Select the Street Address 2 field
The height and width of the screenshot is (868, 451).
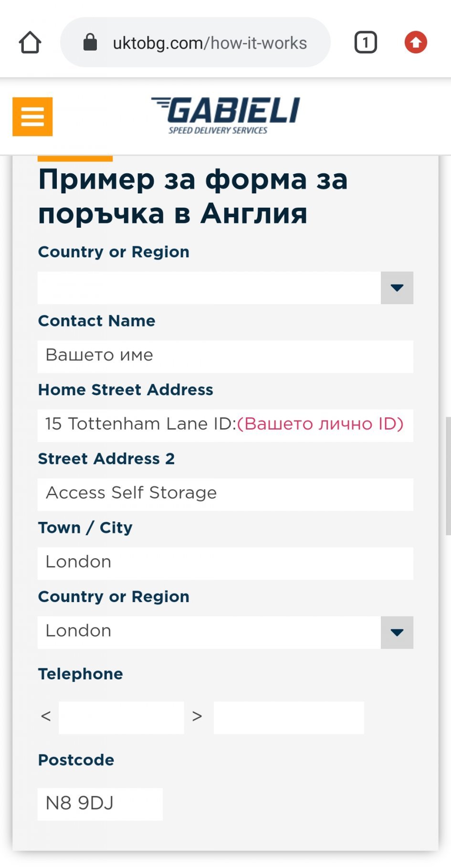coord(225,494)
